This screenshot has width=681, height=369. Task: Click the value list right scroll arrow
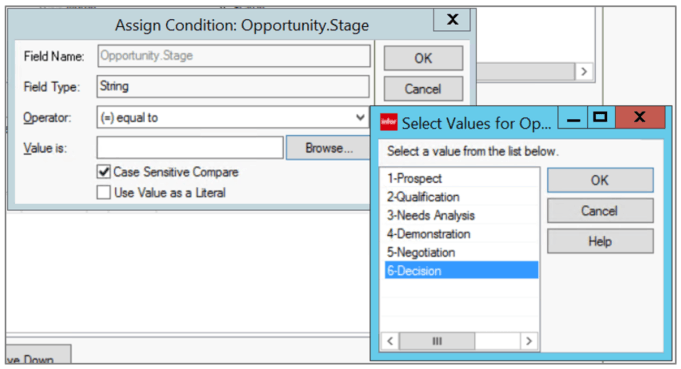coord(529,341)
